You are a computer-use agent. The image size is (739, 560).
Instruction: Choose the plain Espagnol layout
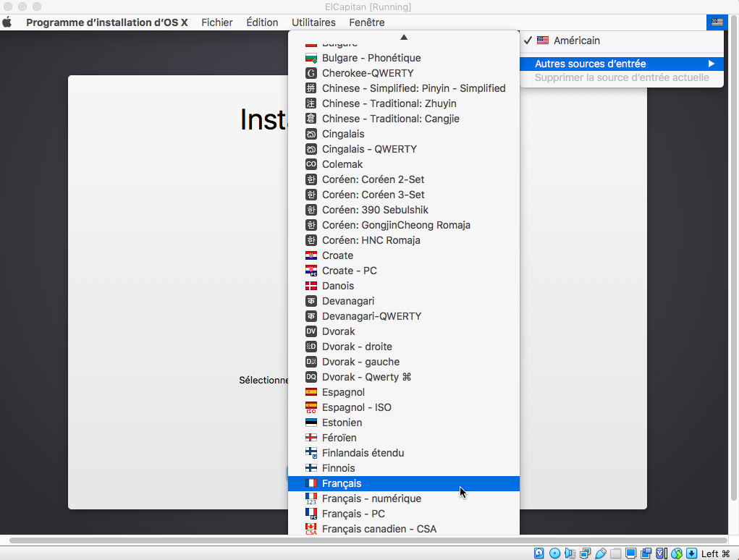click(403, 392)
